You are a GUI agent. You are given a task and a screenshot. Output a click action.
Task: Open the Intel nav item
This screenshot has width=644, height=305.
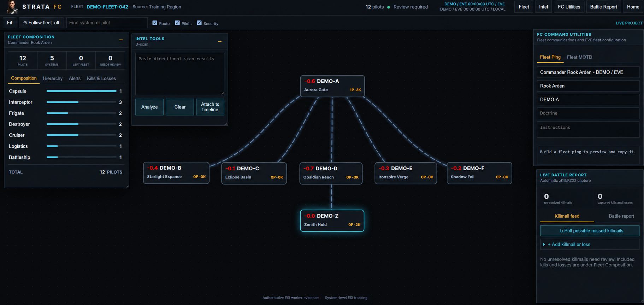543,7
